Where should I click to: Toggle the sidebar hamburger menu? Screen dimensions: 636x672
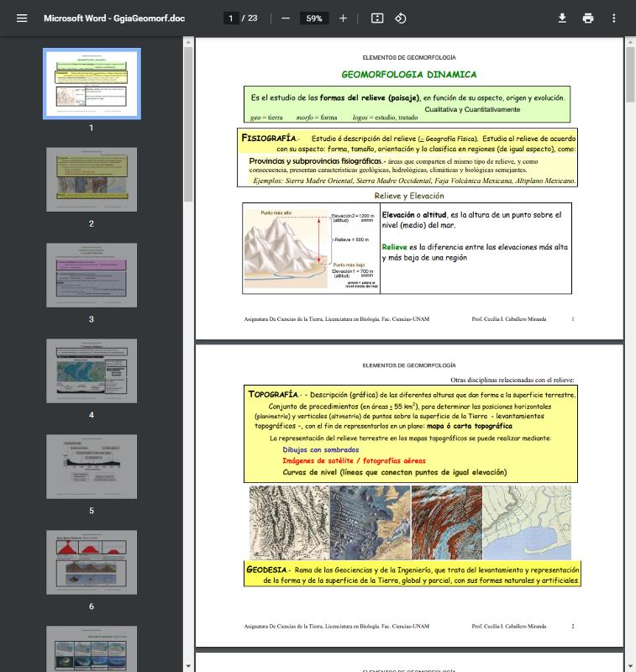pyautogui.click(x=22, y=18)
